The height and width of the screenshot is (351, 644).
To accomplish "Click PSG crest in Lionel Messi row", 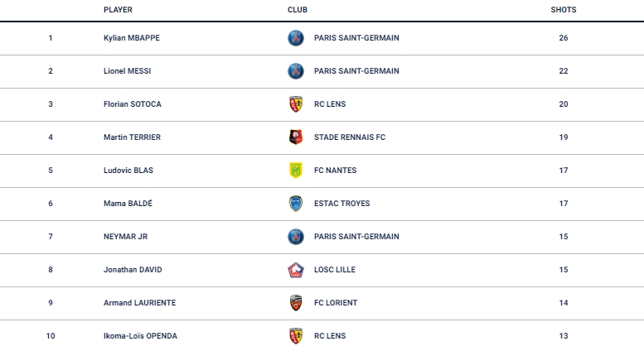I will [296, 71].
